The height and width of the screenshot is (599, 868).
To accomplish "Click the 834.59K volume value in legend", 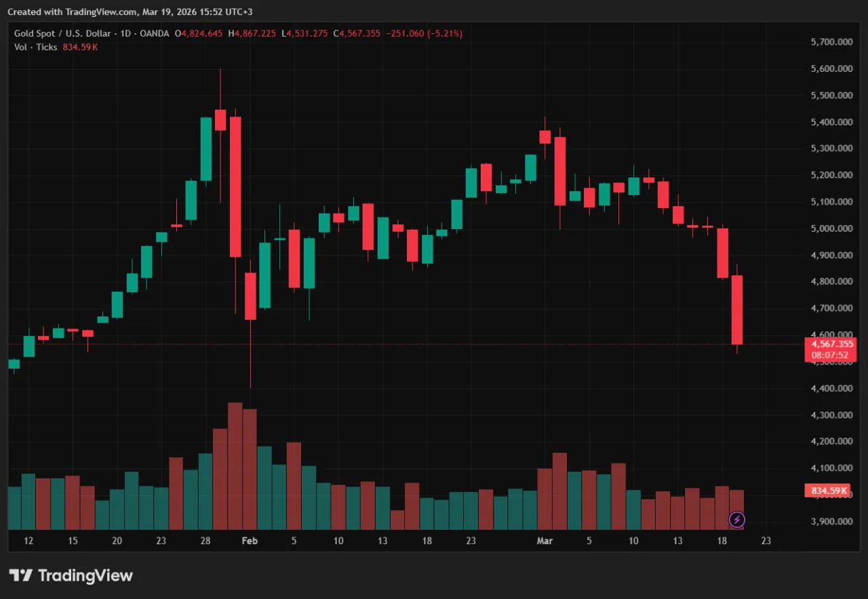I will pyautogui.click(x=80, y=47).
